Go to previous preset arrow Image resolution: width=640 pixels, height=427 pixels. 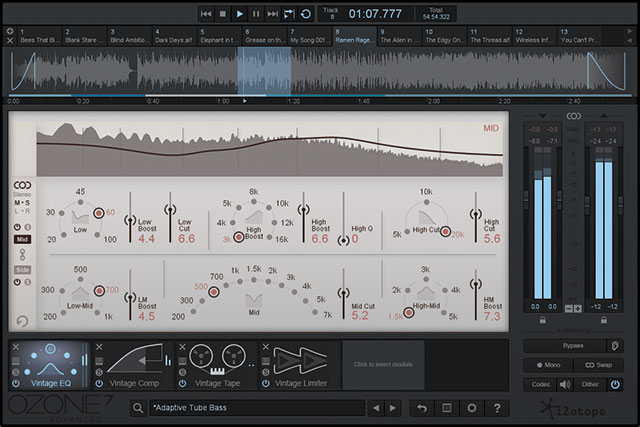[x=377, y=408]
